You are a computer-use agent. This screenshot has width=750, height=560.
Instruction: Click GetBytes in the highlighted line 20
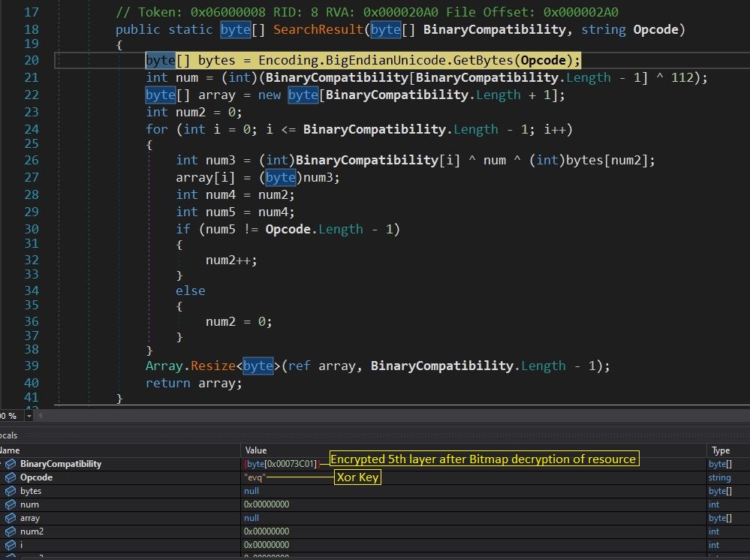coord(483,60)
